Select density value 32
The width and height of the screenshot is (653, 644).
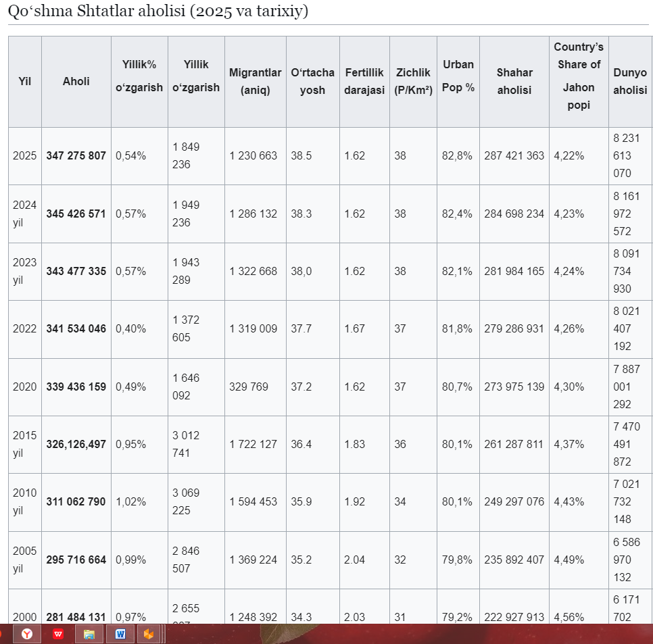(400, 560)
